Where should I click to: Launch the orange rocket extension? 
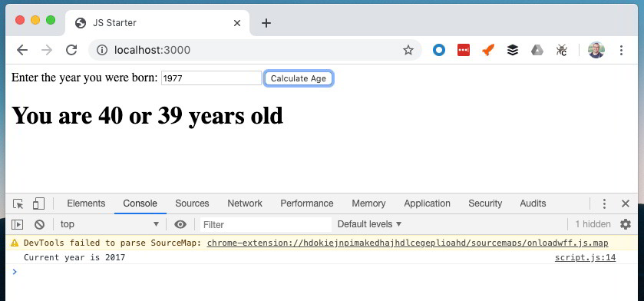tap(488, 50)
